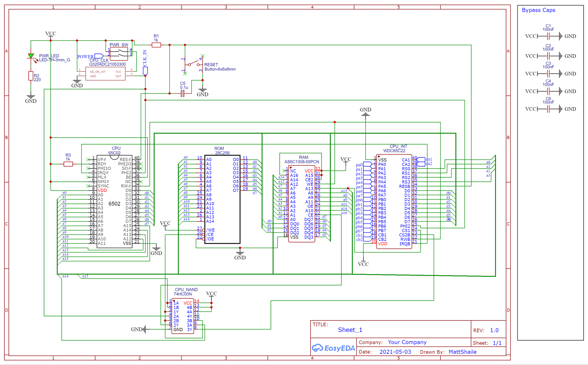Select bypass capacitor C6 symbol

tap(548, 109)
